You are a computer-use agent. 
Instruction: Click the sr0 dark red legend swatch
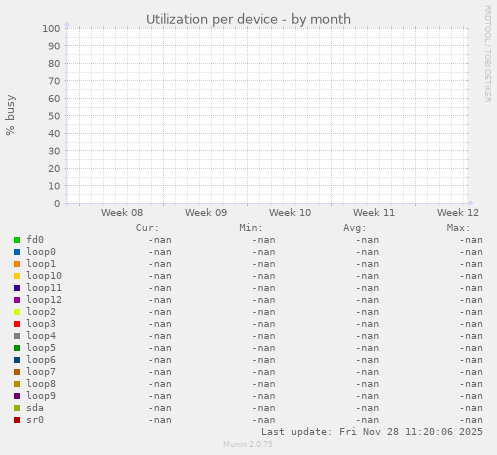point(17,420)
